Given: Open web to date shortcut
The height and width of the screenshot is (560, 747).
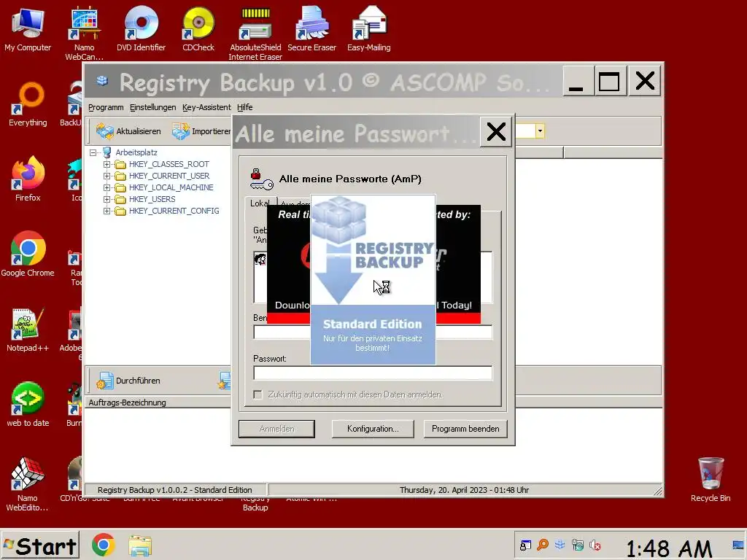Looking at the screenshot, I should pos(28,405).
